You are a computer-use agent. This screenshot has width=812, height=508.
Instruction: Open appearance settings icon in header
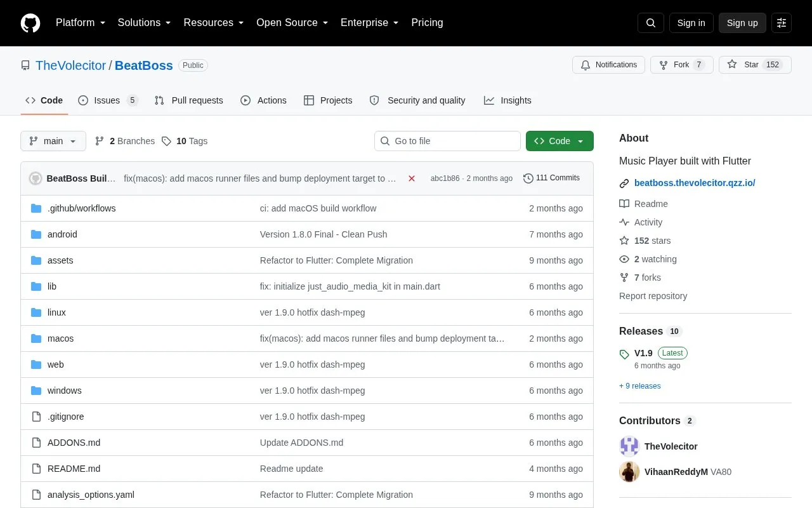[782, 23]
